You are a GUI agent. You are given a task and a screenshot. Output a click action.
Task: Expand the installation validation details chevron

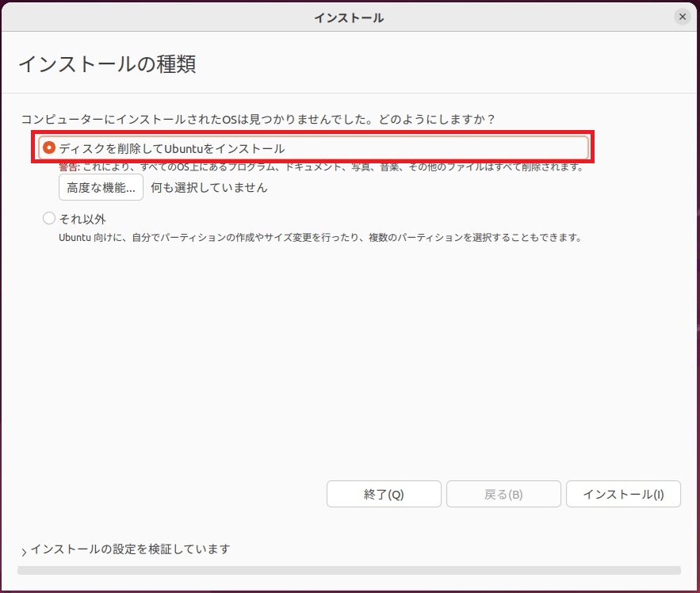tap(24, 552)
